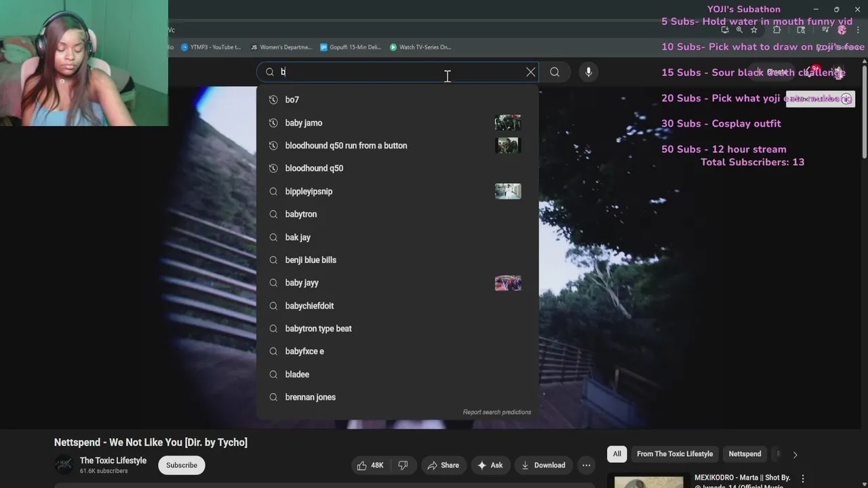Open the Chrome three-dot menu
The height and width of the screenshot is (488, 868).
coord(858,30)
